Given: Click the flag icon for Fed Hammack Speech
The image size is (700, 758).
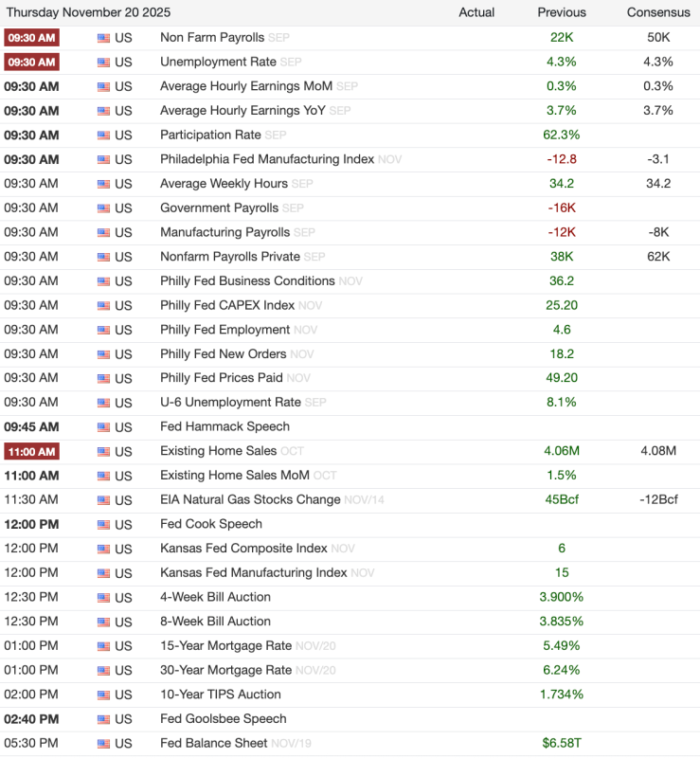Looking at the screenshot, I should tap(103, 427).
